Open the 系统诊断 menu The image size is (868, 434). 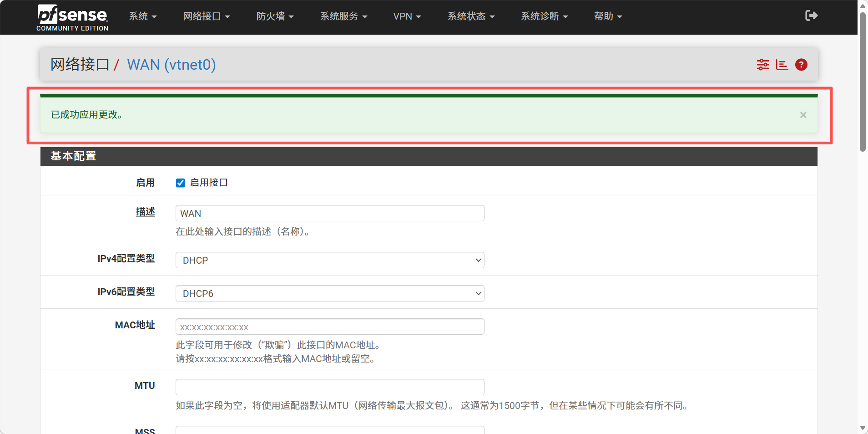pyautogui.click(x=544, y=16)
